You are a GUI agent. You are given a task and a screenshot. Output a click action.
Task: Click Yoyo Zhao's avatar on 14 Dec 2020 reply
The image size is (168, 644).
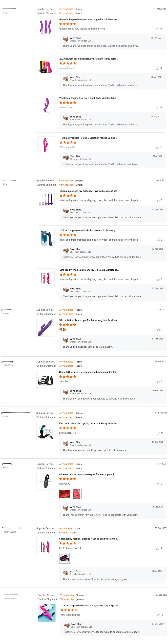[x=66, y=444]
